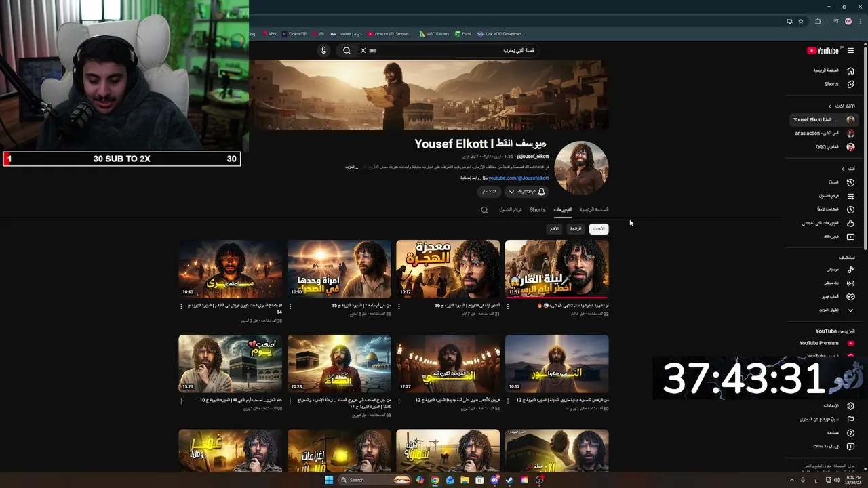The image size is (868, 488).
Task: Open the ARC Raiders bookmark
Action: coord(434,33)
